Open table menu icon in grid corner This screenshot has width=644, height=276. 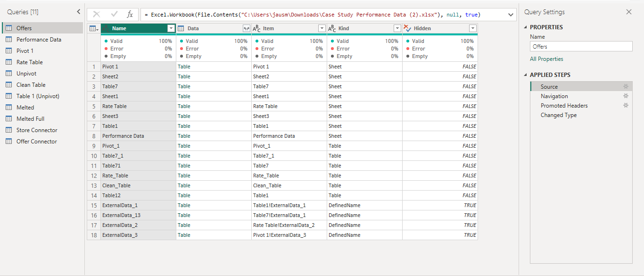point(94,29)
